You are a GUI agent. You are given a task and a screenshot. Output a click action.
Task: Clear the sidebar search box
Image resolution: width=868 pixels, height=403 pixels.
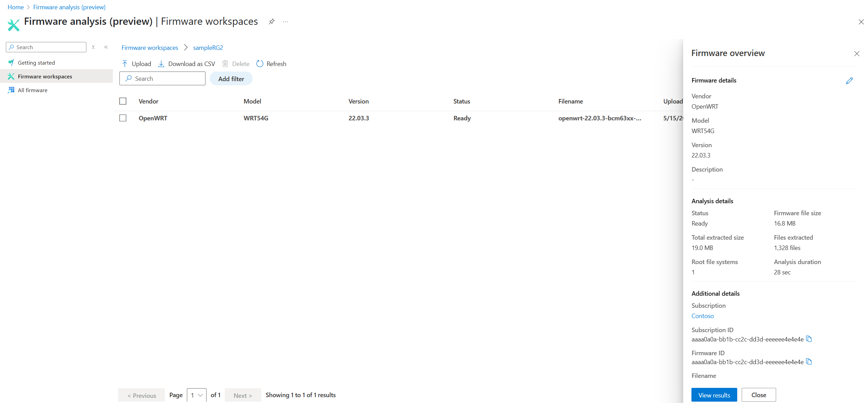(x=93, y=47)
